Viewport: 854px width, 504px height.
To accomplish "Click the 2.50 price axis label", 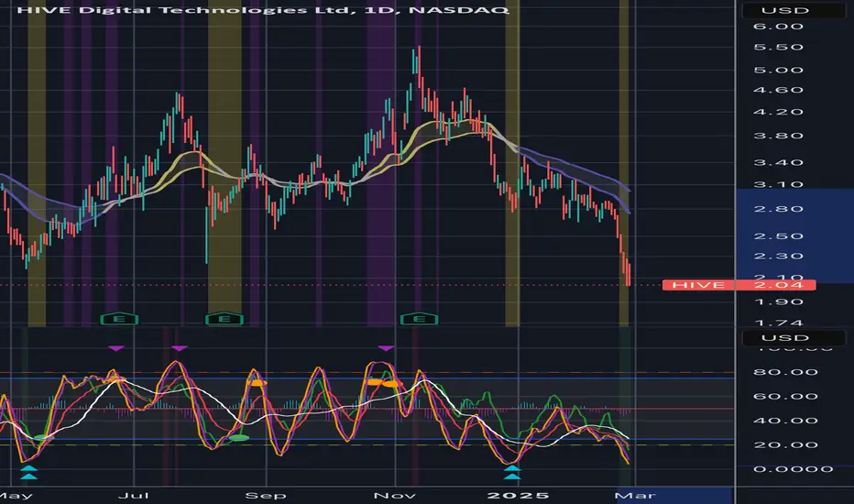I will coord(778,236).
